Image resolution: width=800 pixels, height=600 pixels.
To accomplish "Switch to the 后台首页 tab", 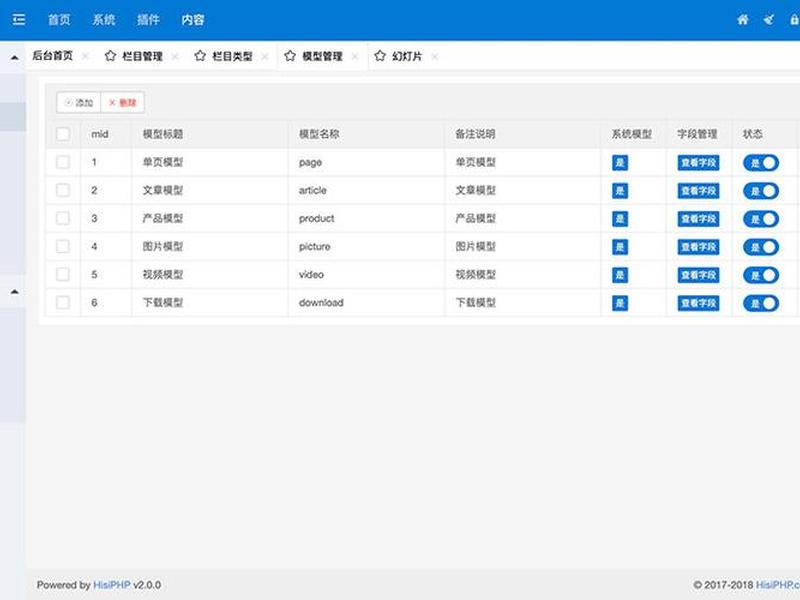I will [52, 56].
